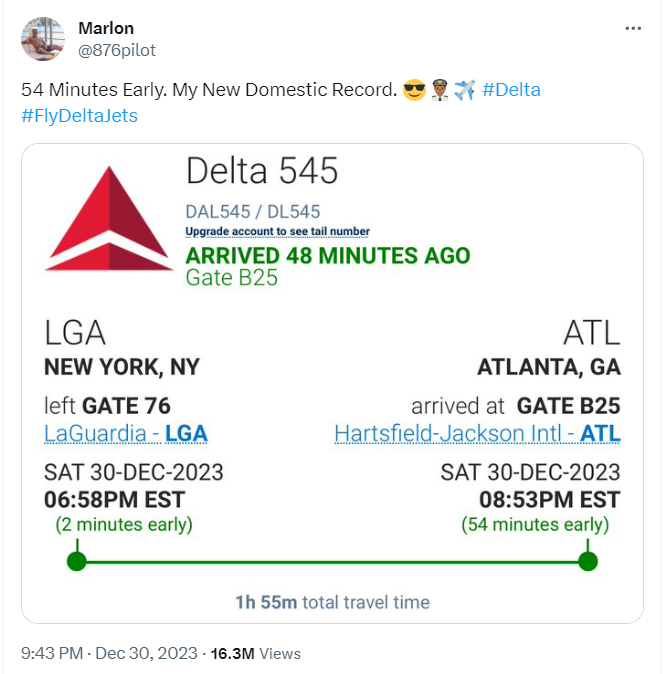Click the tweet timestamp 9:43 PM Dec 30, 2023

[x=107, y=653]
